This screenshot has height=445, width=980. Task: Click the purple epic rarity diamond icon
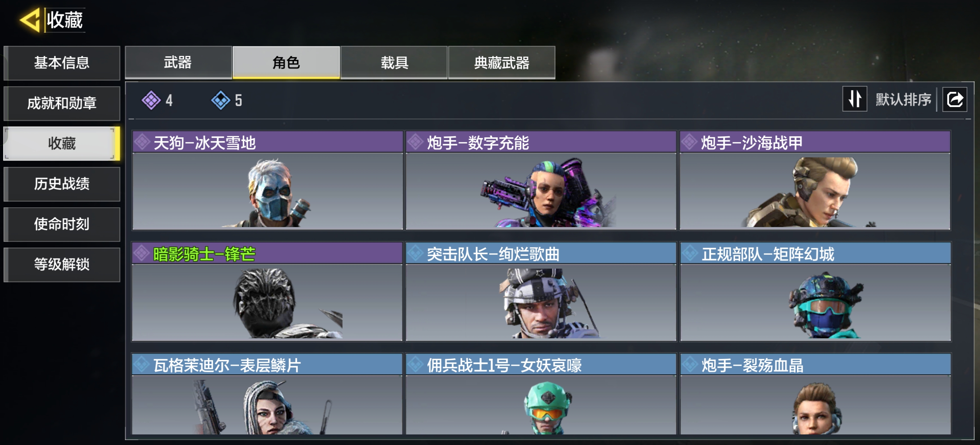pyautogui.click(x=151, y=100)
